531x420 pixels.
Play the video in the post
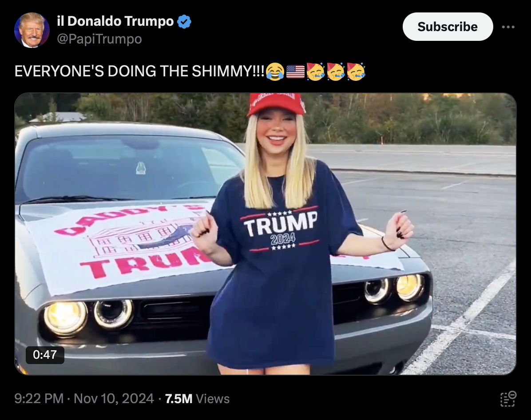click(265, 234)
